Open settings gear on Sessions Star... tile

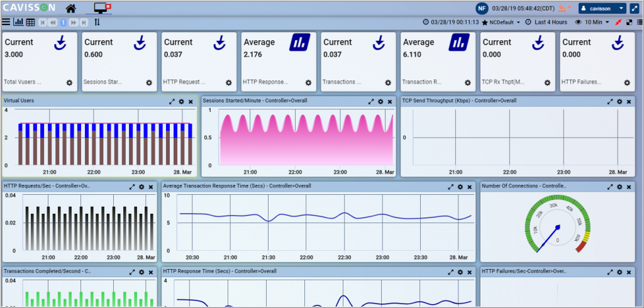[x=149, y=82]
